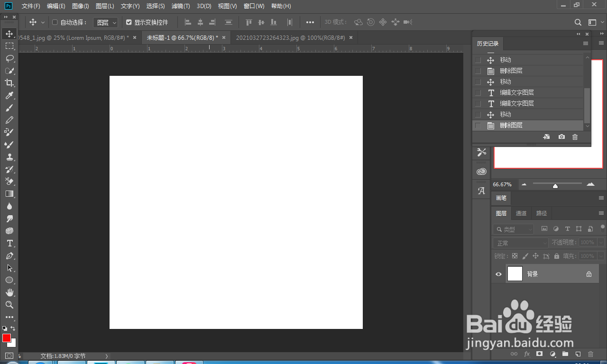Toggle Lock image pixels brush icon
The width and height of the screenshot is (607, 364).
(525, 256)
